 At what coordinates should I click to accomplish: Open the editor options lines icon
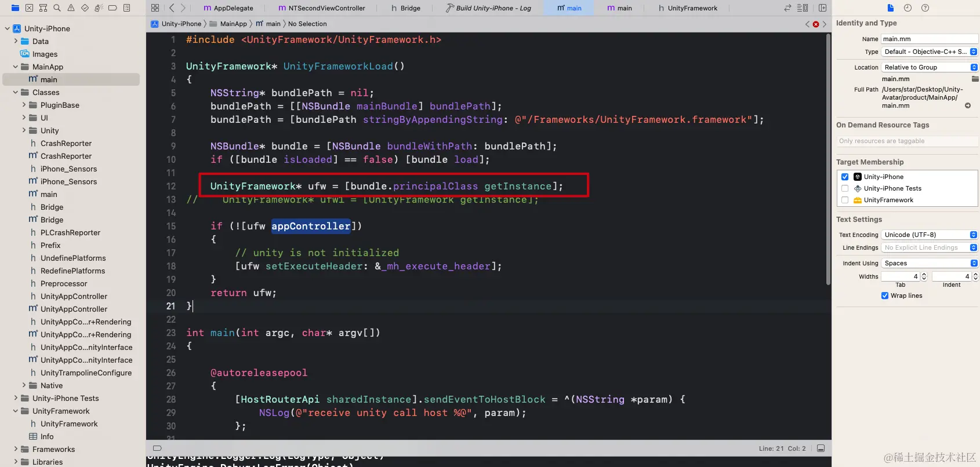(x=803, y=8)
